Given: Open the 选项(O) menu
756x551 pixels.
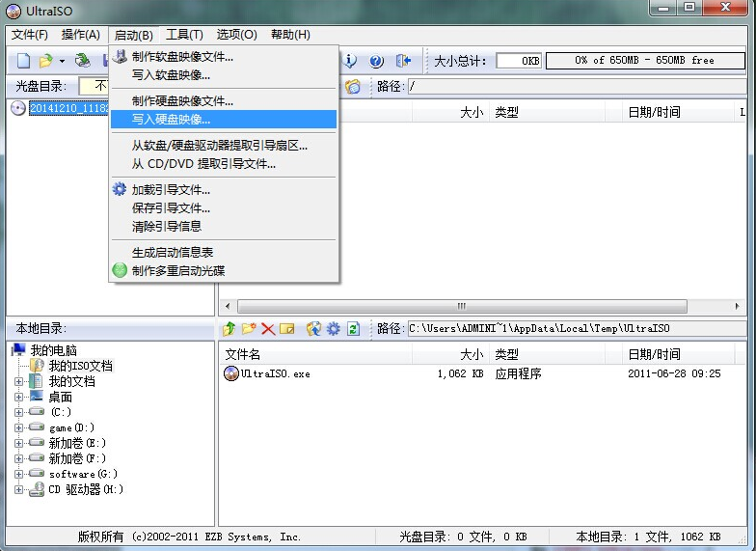Looking at the screenshot, I should (237, 35).
